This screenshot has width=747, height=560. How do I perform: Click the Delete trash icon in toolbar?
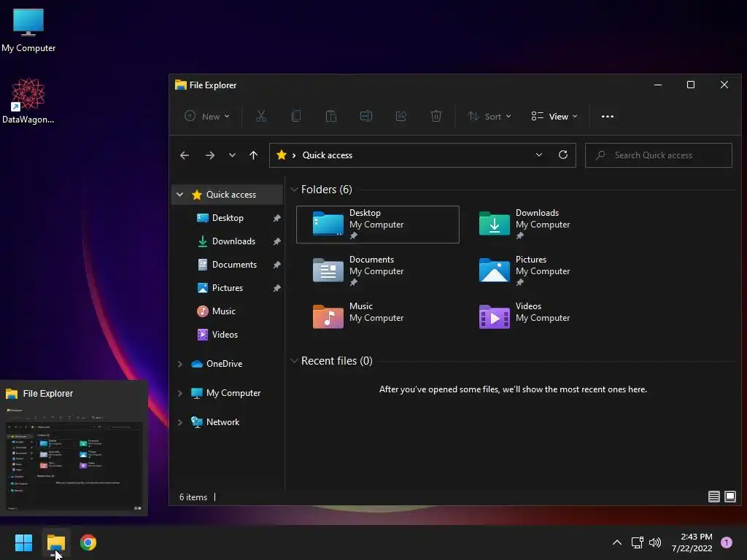click(436, 116)
